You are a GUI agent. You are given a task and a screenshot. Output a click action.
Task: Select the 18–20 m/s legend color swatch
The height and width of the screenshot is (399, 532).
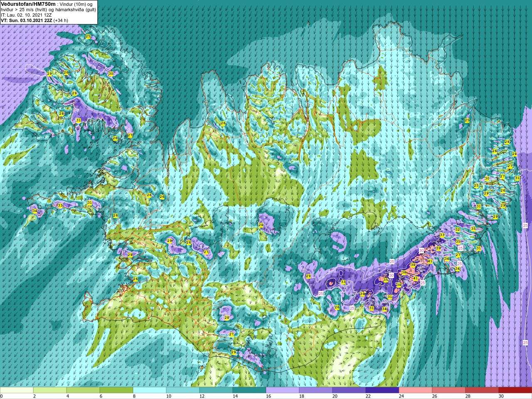click(316, 390)
